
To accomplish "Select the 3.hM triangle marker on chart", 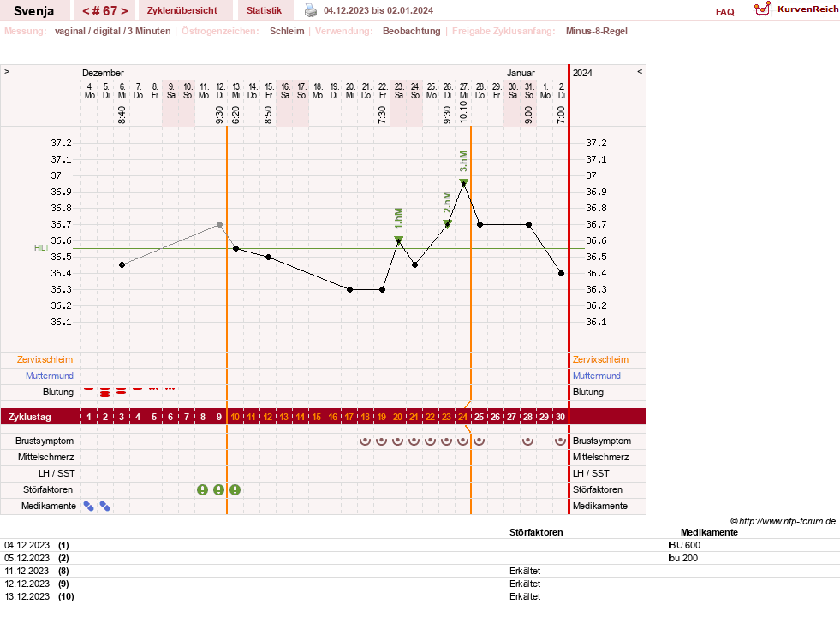I will tap(463, 182).
